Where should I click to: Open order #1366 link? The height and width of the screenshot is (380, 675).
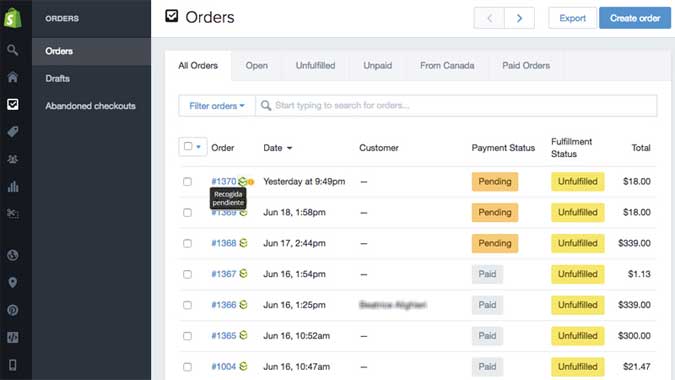(x=224, y=305)
